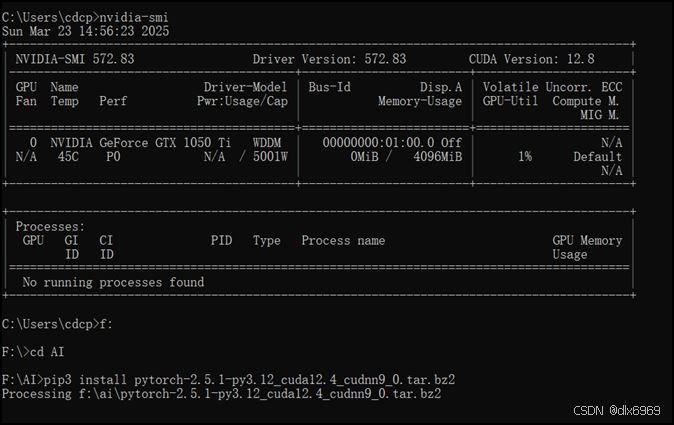Click the WDDM driver model value

tap(267, 143)
